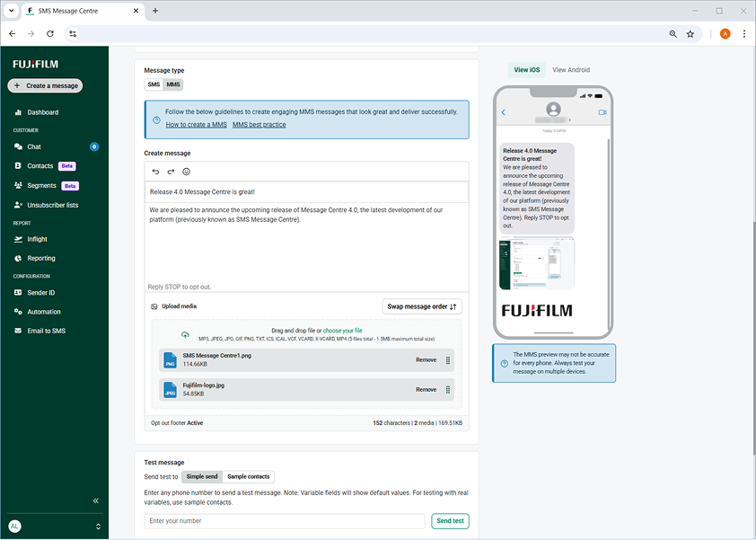Choose Sample contacts test option

[x=249, y=477]
